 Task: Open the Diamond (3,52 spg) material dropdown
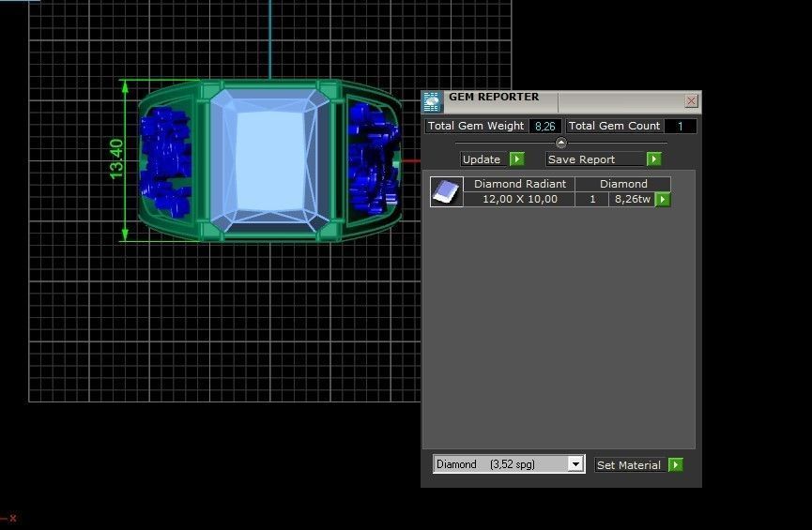click(575, 464)
